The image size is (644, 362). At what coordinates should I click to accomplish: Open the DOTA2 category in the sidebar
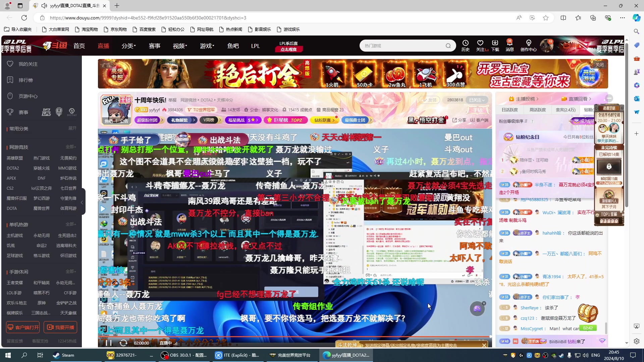point(13,168)
